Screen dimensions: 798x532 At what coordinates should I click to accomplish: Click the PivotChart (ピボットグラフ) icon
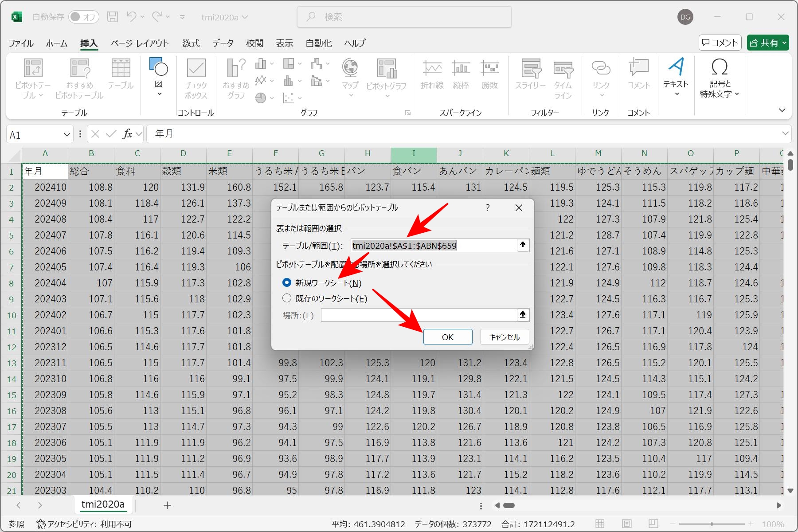[386, 69]
